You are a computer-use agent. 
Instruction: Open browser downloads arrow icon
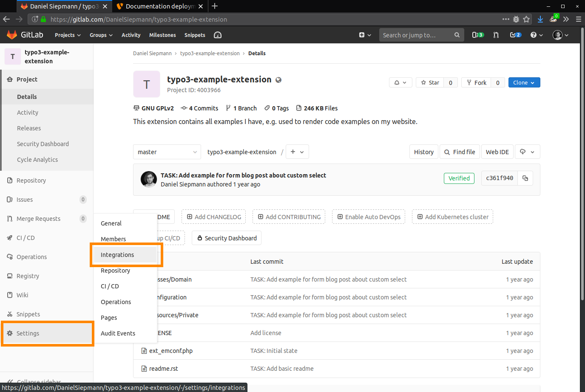tap(540, 19)
